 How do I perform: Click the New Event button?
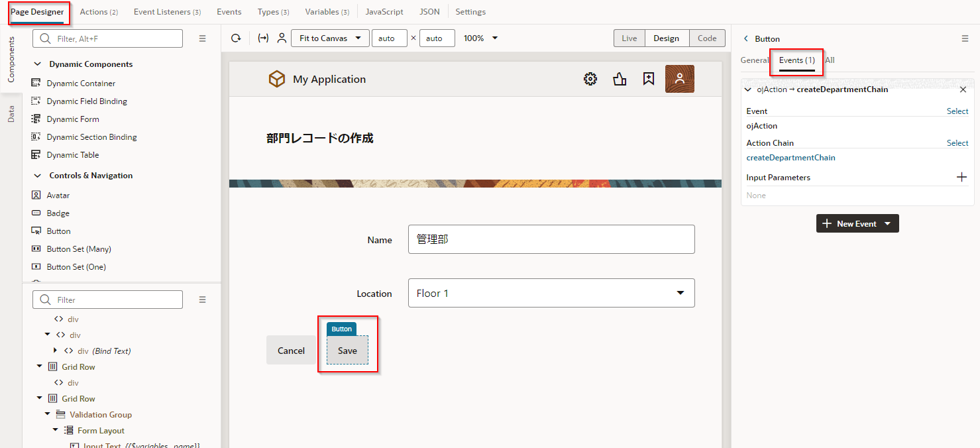tap(857, 224)
